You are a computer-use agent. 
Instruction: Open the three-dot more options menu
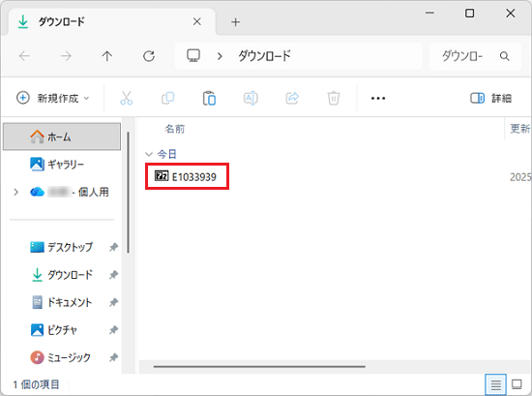point(378,98)
